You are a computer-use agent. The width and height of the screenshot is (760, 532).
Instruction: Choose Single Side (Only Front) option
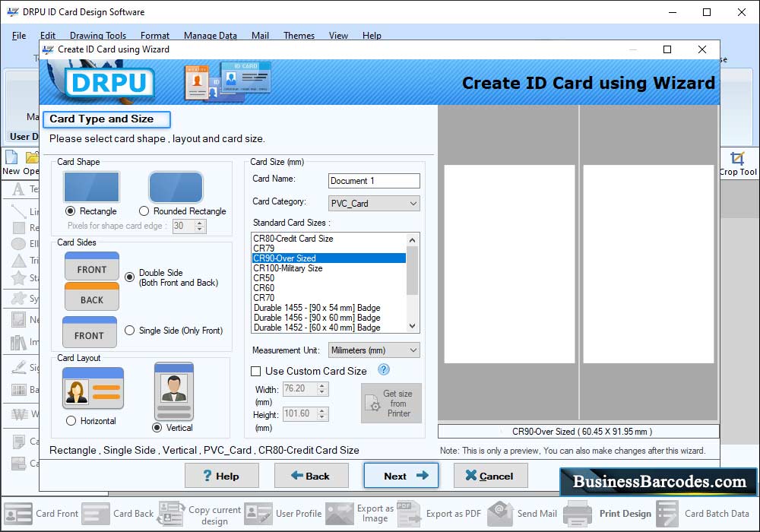coord(129,331)
